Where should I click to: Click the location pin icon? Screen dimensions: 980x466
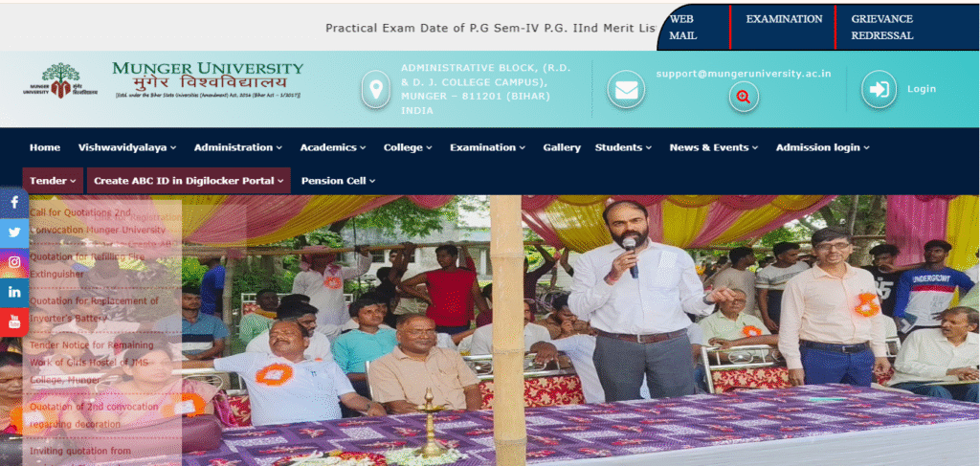375,89
